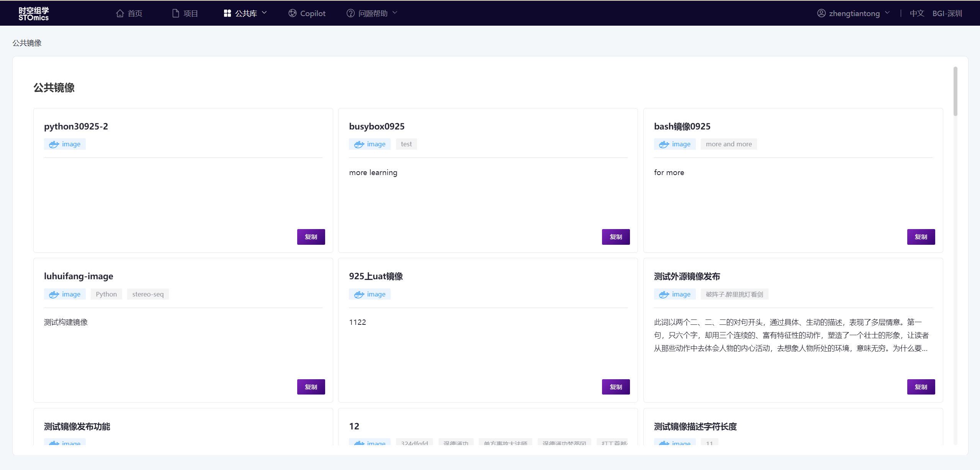The image size is (980, 470).
Task: Open the 公共库 menu
Action: click(245, 13)
